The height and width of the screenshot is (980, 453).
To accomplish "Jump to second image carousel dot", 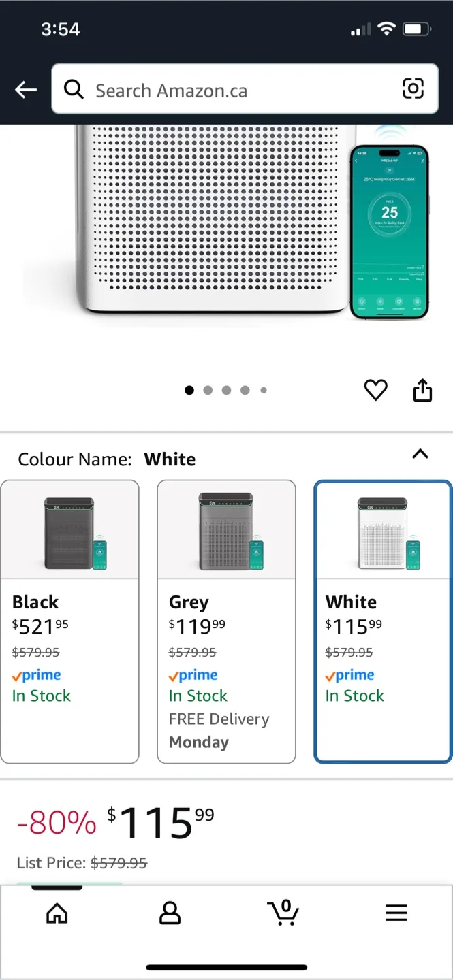I will coord(208,390).
